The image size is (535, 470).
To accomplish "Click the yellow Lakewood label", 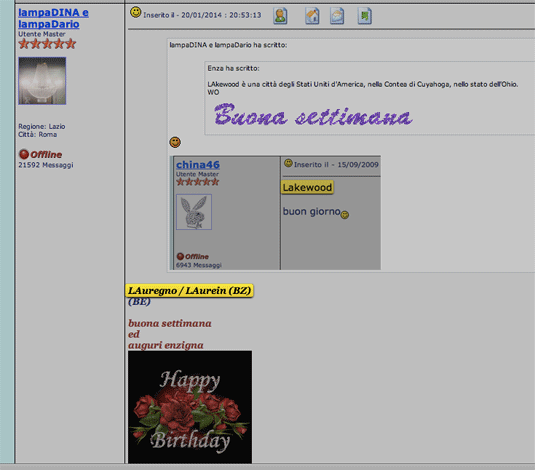I will [307, 187].
